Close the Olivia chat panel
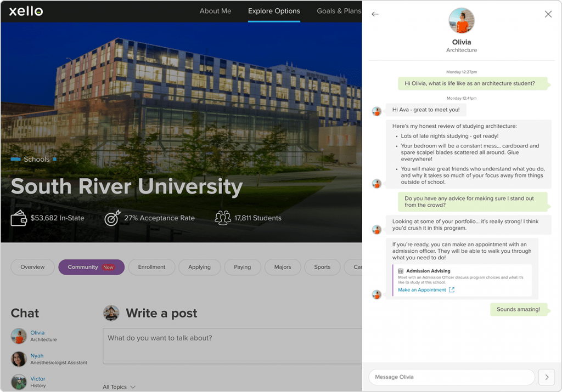This screenshot has width=562, height=392. 548,14
